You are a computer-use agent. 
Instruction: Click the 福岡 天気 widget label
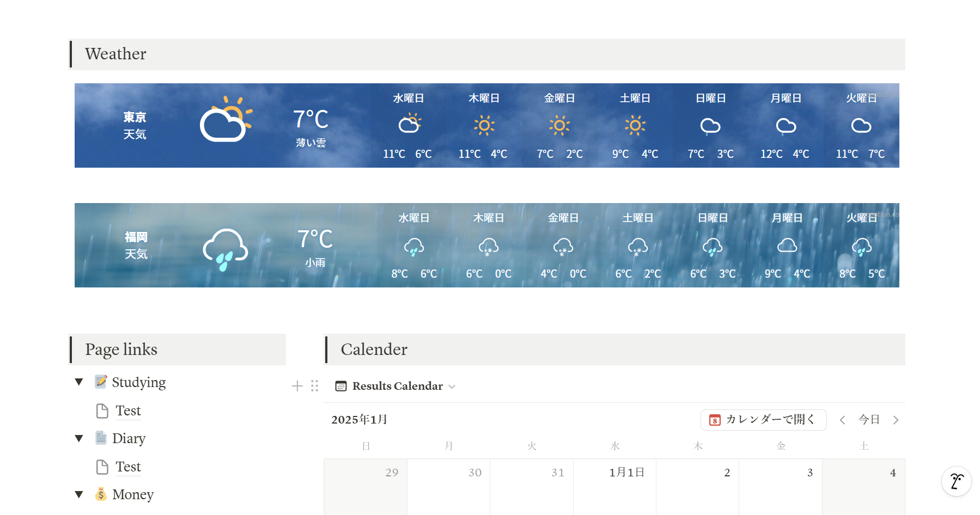tap(136, 246)
